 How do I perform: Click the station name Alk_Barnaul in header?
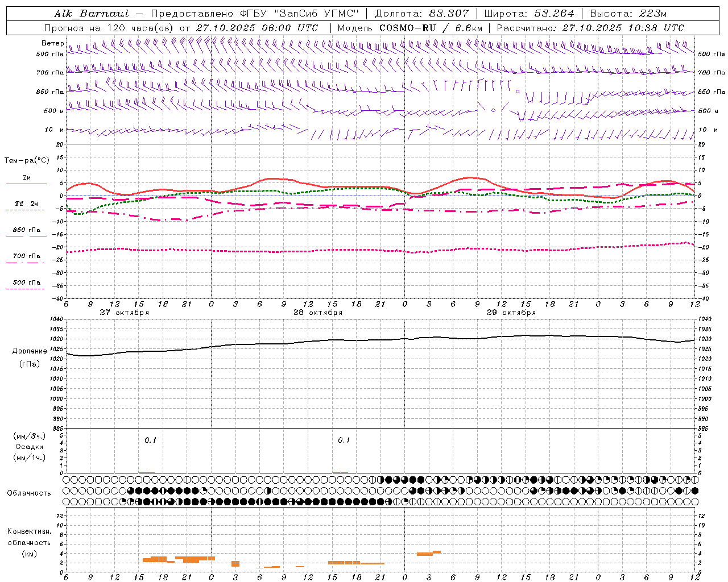tap(92, 14)
